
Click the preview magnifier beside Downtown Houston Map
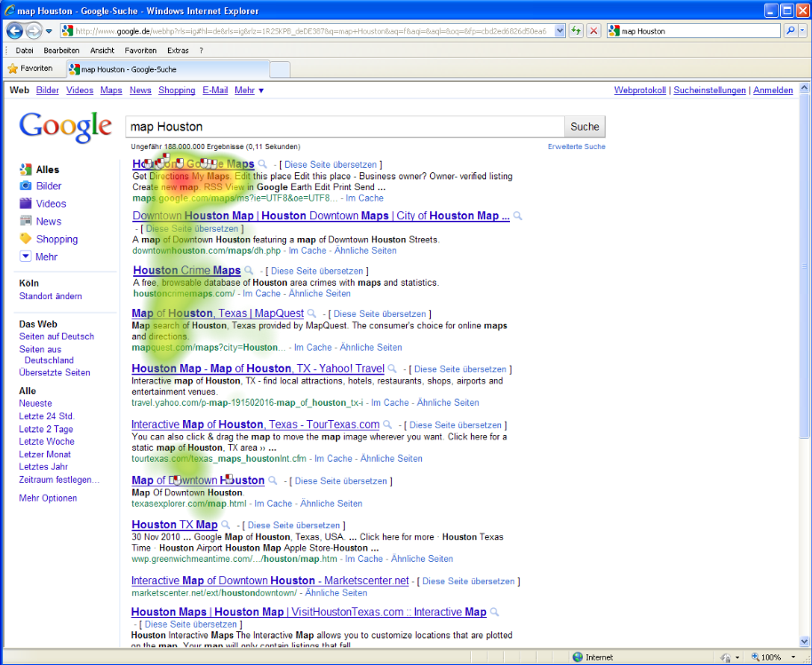517,216
